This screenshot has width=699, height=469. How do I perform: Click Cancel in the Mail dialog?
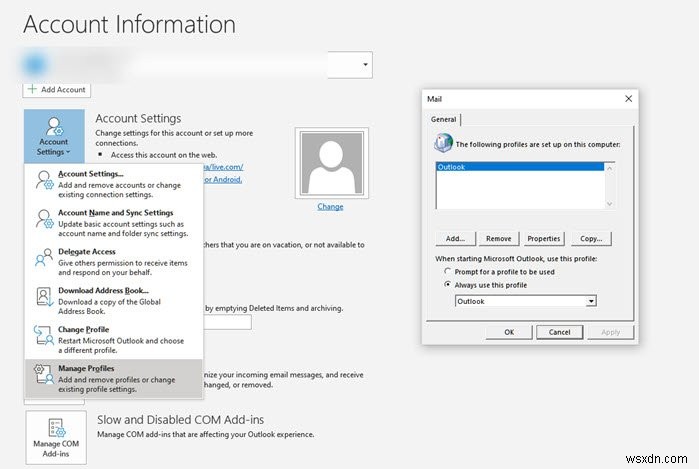point(559,332)
